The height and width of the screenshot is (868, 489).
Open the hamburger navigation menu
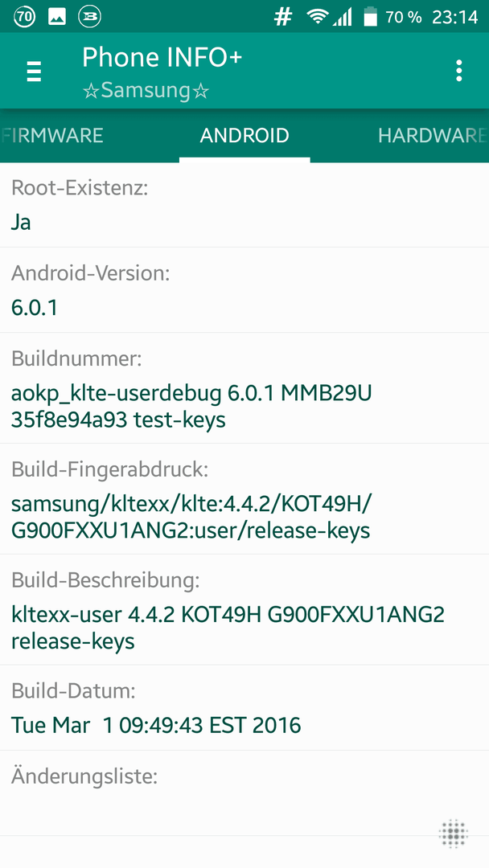pos(34,72)
